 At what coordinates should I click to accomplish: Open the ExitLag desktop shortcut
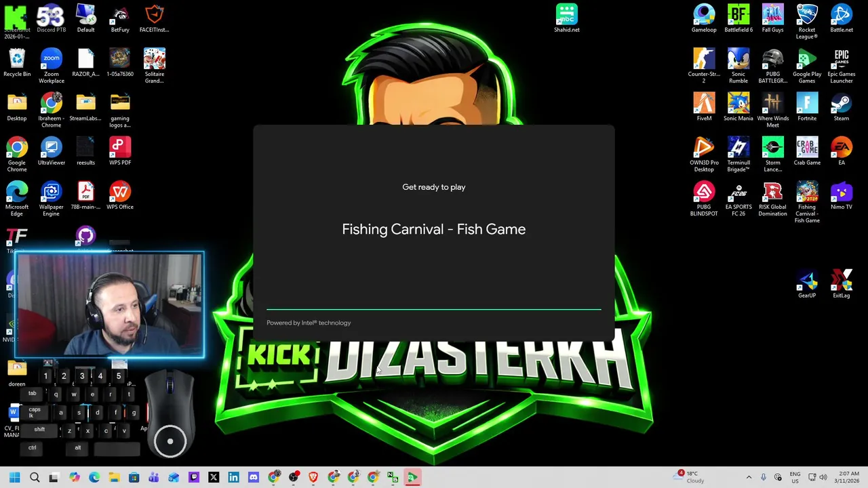click(x=841, y=285)
